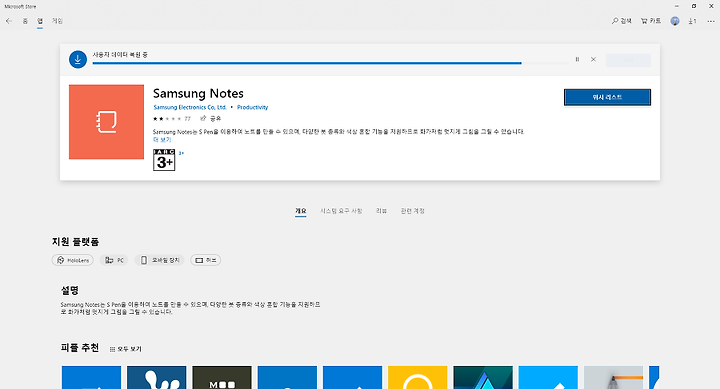
Task: Click the user profile avatar
Action: [x=675, y=21]
